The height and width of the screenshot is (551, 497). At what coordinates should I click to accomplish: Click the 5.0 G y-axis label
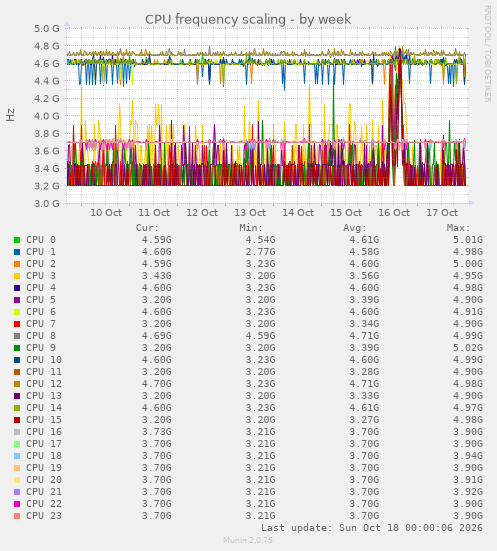click(x=47, y=28)
